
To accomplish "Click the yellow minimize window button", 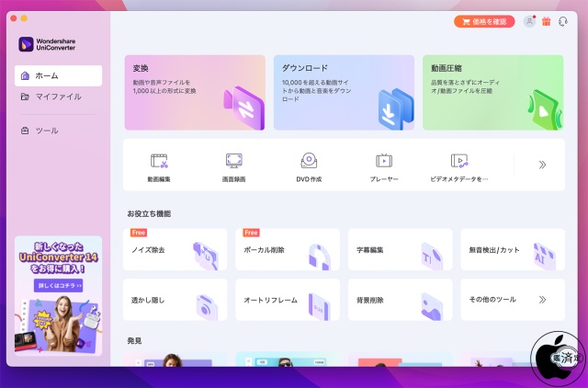I will coord(24,18).
